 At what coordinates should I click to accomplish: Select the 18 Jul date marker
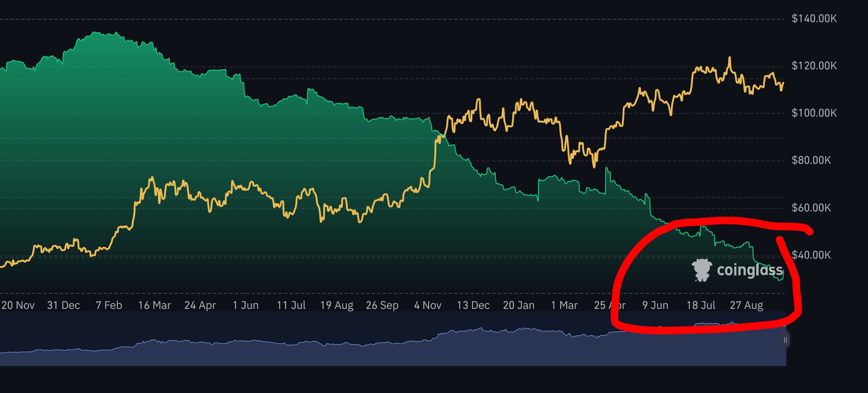[701, 305]
